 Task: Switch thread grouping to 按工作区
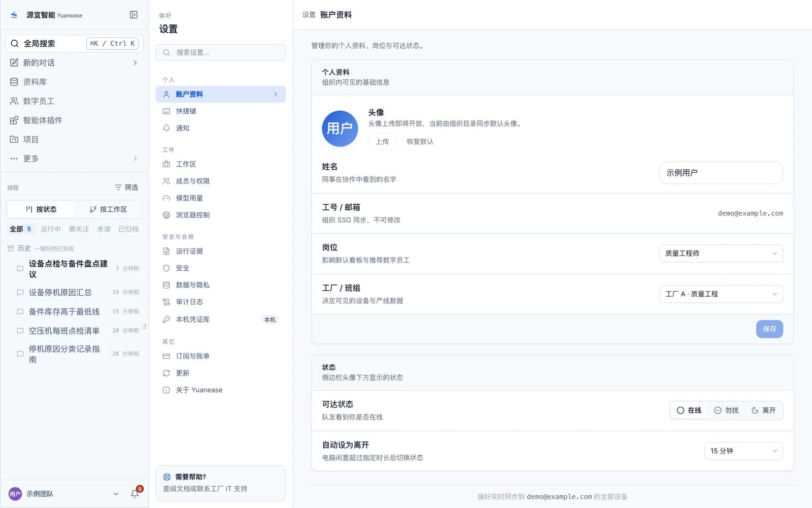(108, 209)
